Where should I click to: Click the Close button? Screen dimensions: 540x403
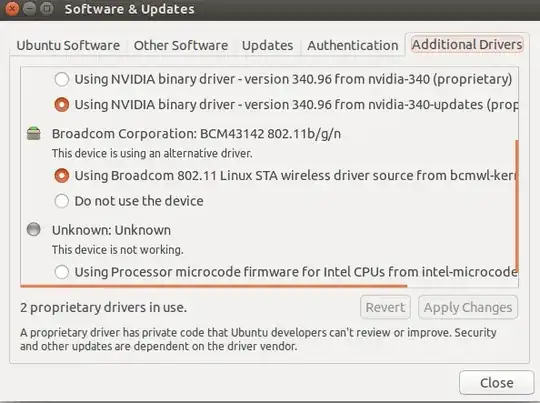(x=497, y=383)
